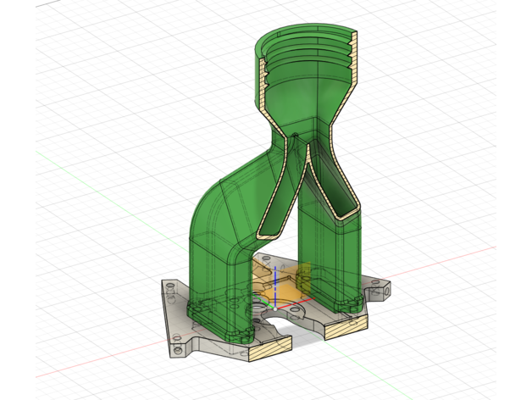Select the orange highlighted face at the base

coord(288,288)
